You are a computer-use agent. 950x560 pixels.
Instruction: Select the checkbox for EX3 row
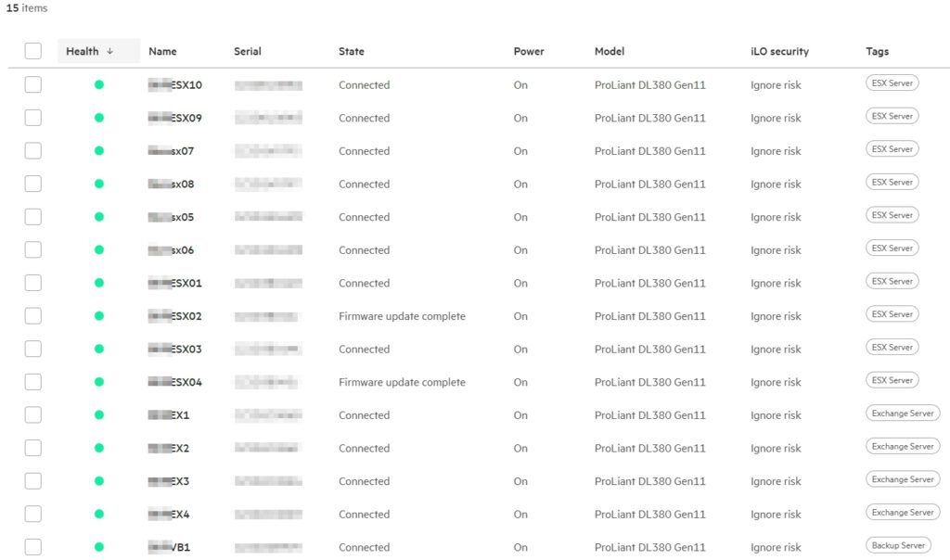pyautogui.click(x=33, y=481)
